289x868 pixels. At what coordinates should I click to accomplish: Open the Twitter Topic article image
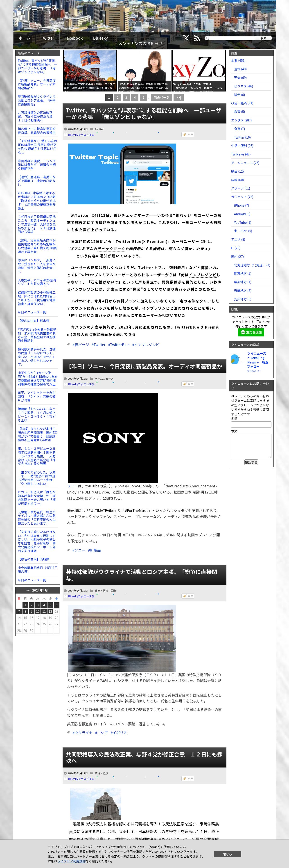point(122,174)
